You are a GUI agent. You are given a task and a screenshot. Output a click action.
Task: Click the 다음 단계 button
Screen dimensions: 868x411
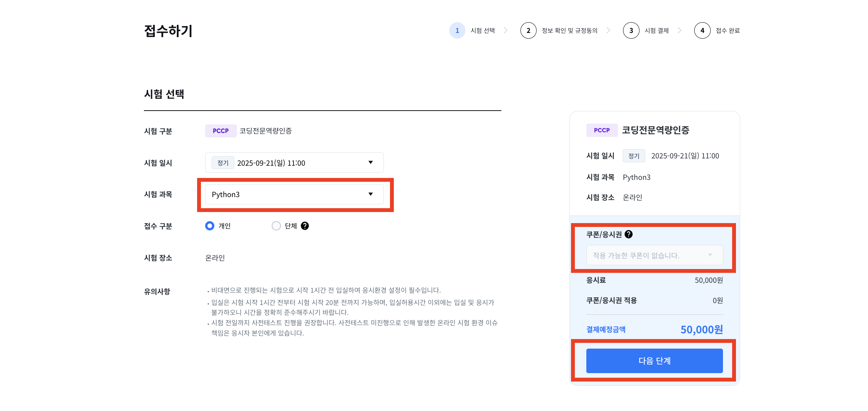[654, 361]
